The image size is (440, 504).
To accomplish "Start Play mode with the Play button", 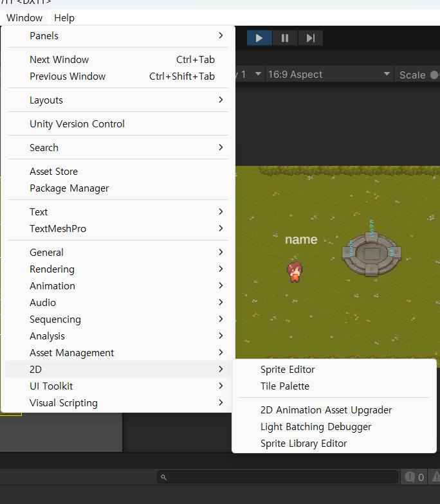I will click(259, 38).
